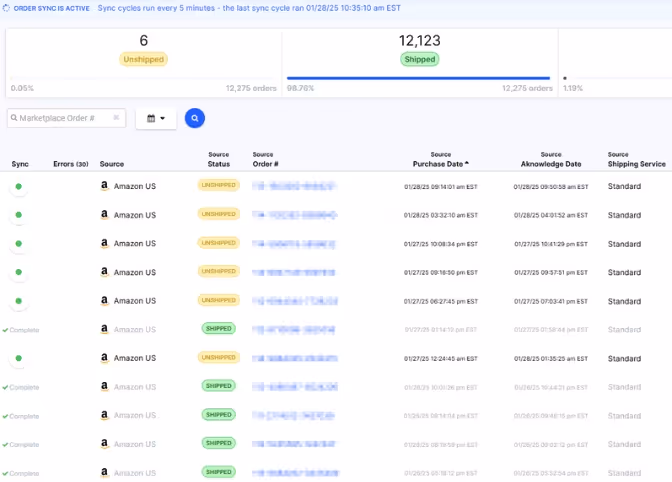Click UNSHIPPED badge in the 01/27/25 12:24:45 am row

pos(219,357)
